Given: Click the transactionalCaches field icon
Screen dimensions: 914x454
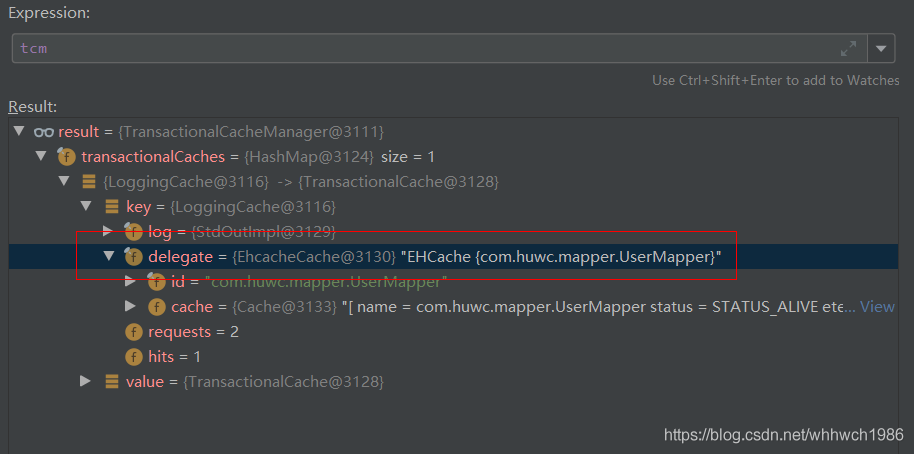Looking at the screenshot, I should 66,157.
